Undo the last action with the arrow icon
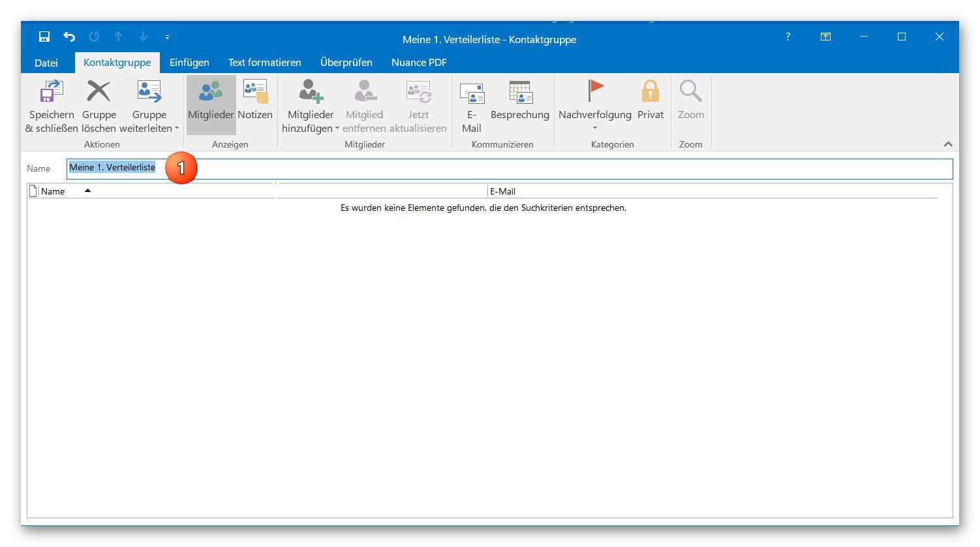This screenshot has height=547, width=980. click(69, 37)
